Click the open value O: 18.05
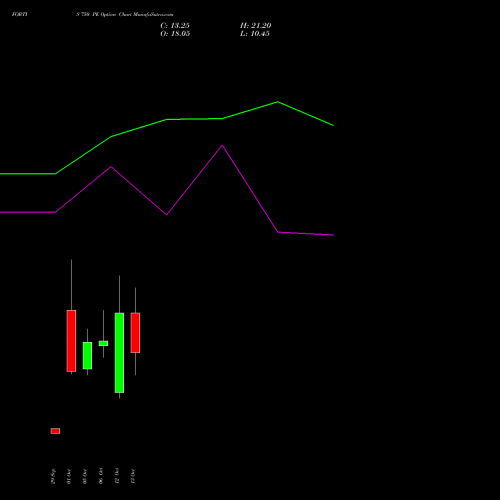This screenshot has height=500, width=500. click(x=175, y=34)
